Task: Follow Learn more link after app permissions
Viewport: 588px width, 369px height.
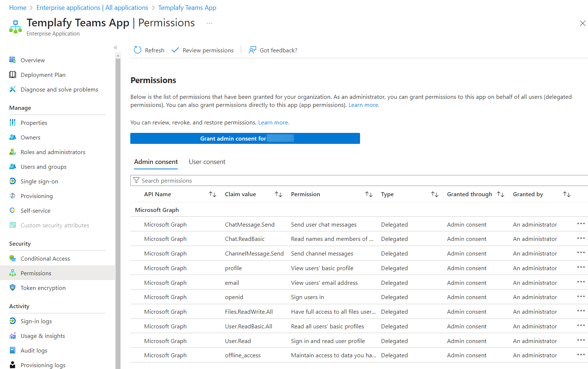Action: pos(364,105)
